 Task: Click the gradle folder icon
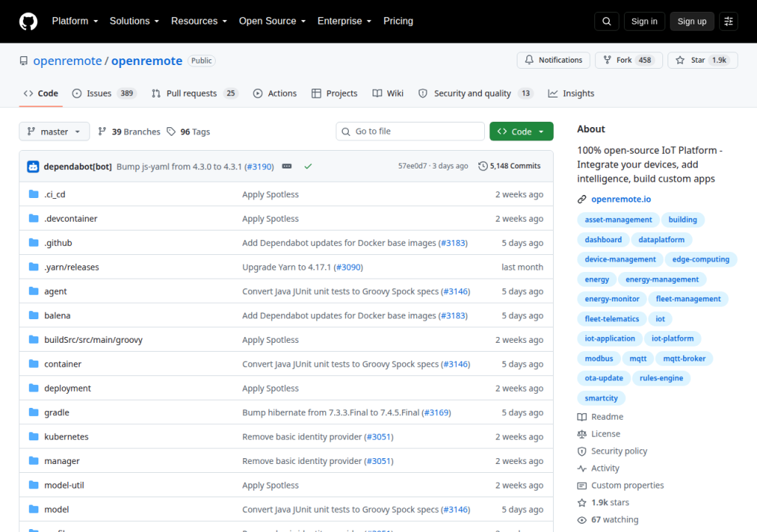coord(33,412)
